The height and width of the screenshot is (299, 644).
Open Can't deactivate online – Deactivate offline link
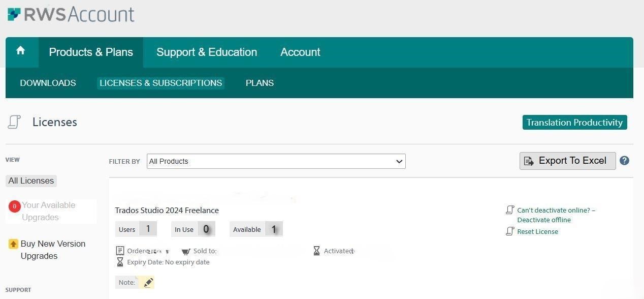point(556,215)
